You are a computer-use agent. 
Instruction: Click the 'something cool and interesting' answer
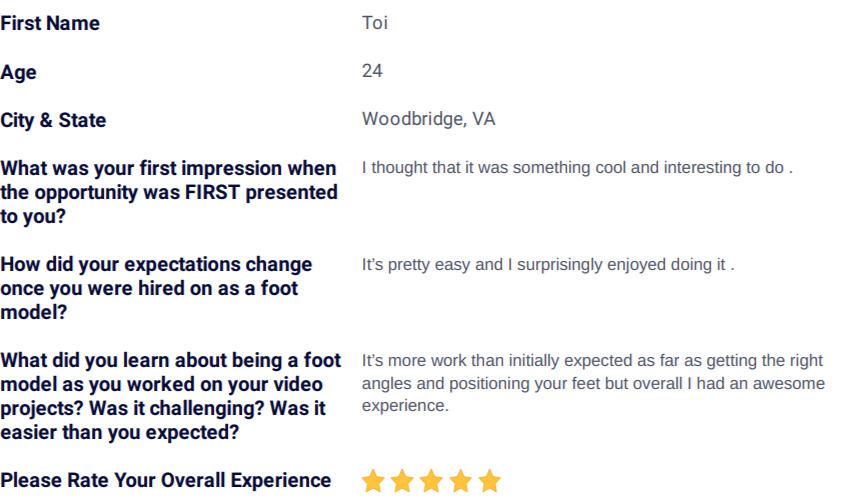point(577,167)
